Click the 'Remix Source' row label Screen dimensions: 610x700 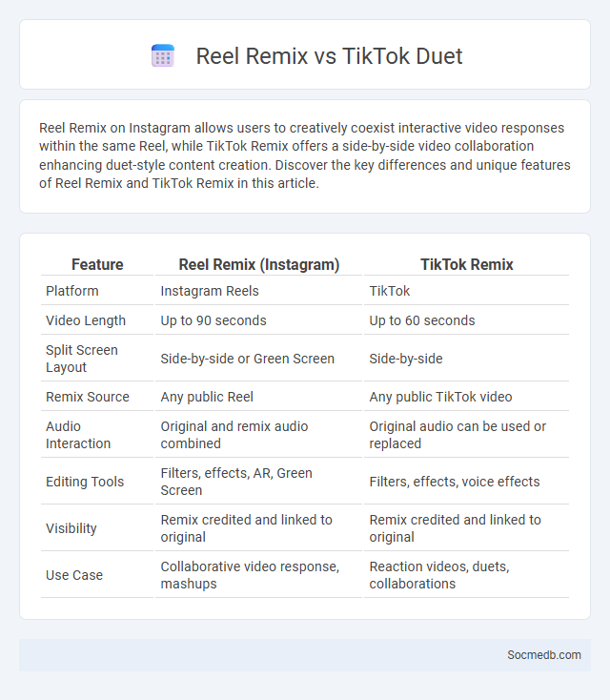click(87, 397)
